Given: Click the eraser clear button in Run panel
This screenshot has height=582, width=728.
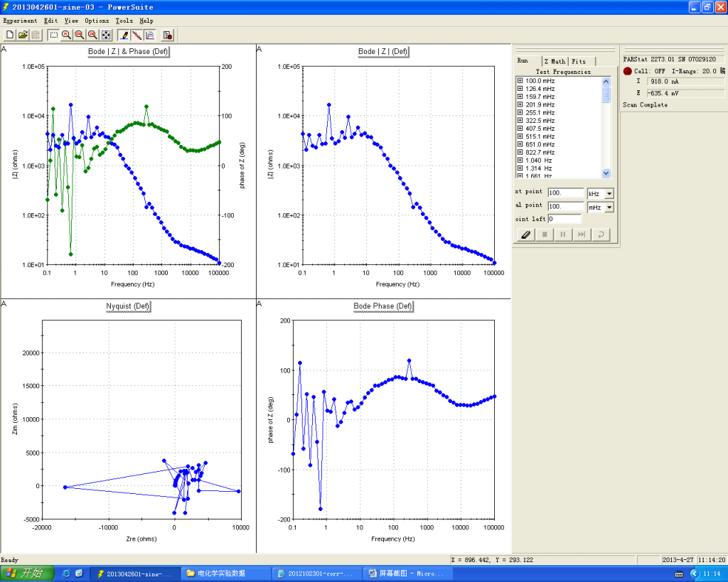Looking at the screenshot, I should coord(525,235).
